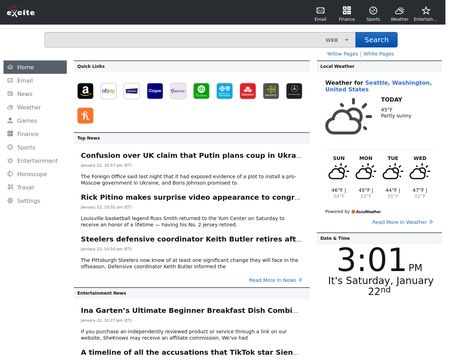Open the Amazon quick link
Viewport: 450px width, 360px height.
[85, 91]
